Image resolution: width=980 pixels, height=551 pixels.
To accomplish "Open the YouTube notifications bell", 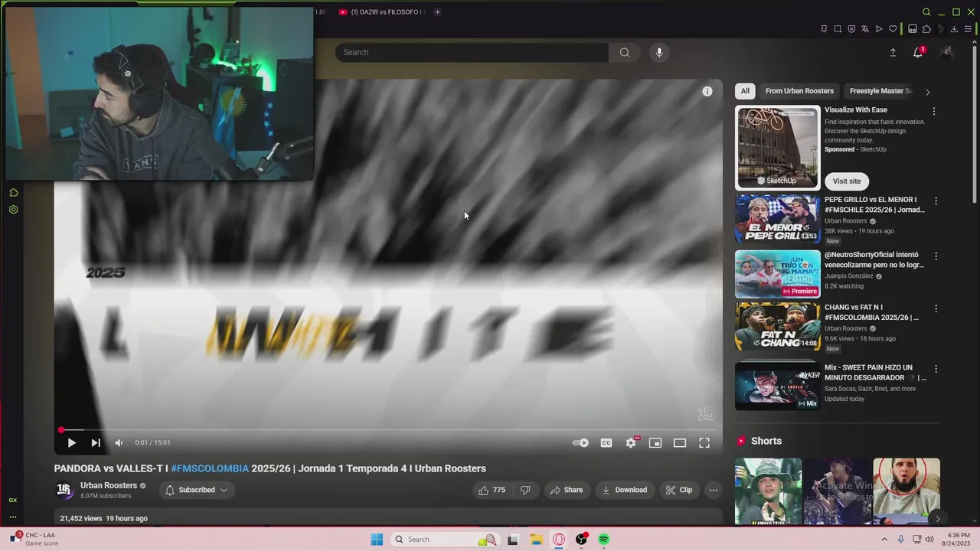I will (918, 52).
